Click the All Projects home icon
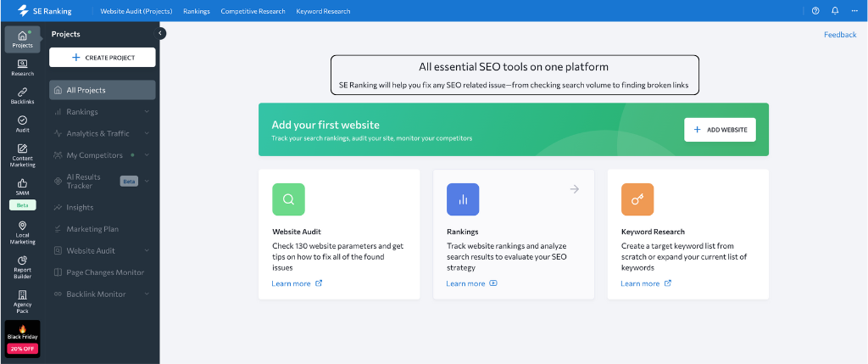The height and width of the screenshot is (364, 868). click(58, 90)
